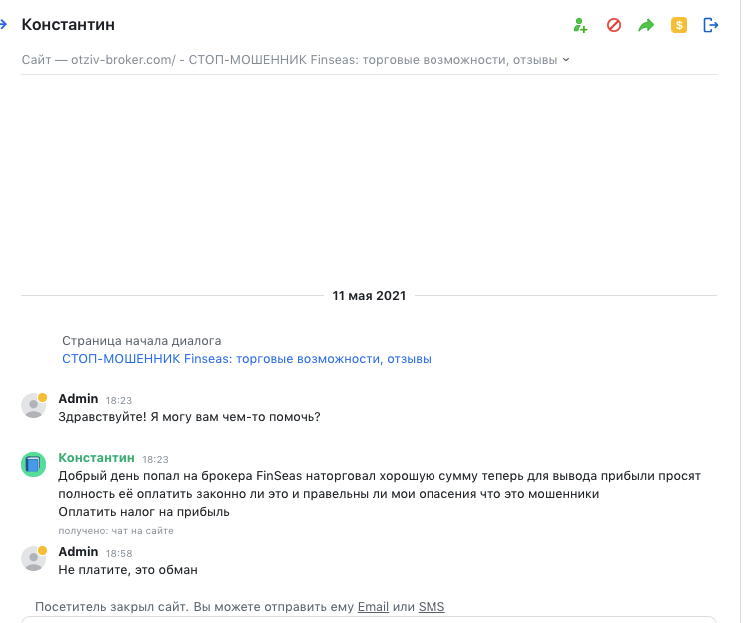Click the Константин chat title heading
The width and height of the screenshot is (749, 623).
point(68,24)
